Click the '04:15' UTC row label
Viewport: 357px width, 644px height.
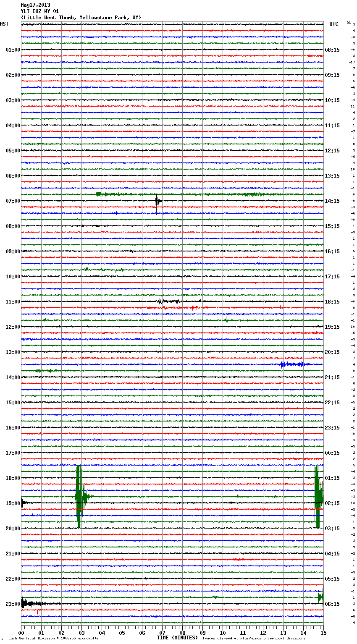332,554
